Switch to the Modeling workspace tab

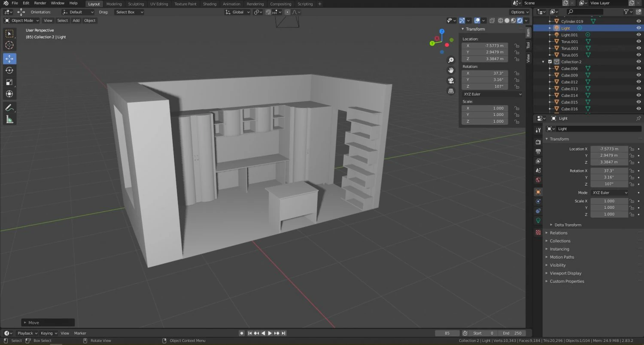point(114,4)
